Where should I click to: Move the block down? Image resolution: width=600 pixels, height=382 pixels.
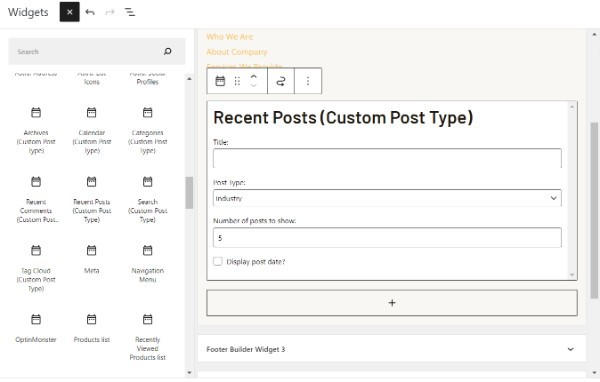tap(253, 85)
